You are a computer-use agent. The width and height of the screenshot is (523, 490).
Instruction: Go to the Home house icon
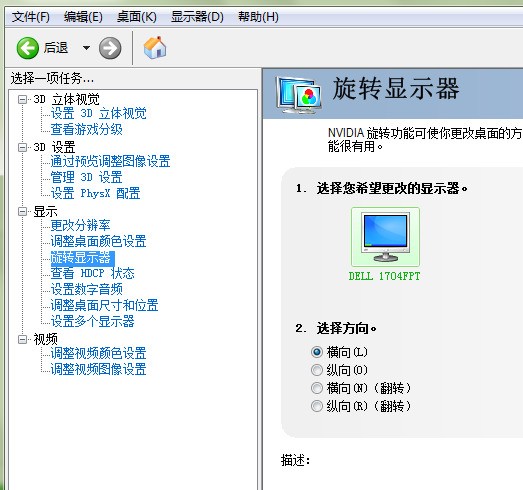tap(155, 48)
